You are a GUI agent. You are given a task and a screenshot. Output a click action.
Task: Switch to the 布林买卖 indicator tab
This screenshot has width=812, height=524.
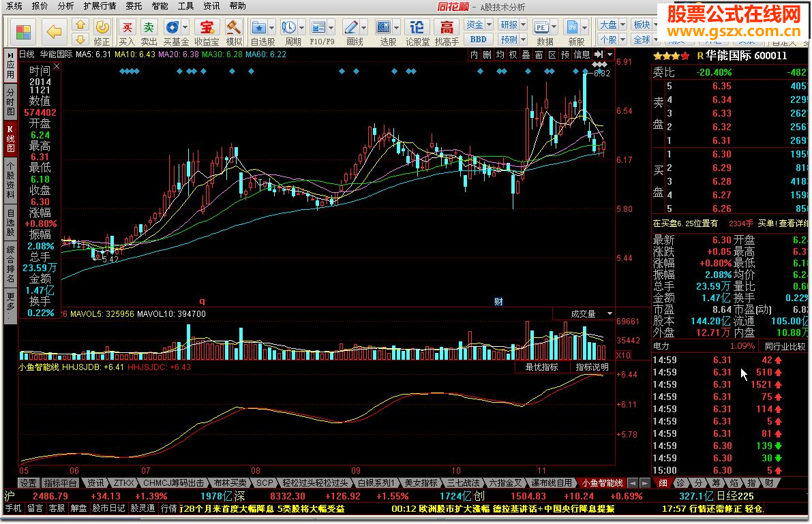[230, 483]
